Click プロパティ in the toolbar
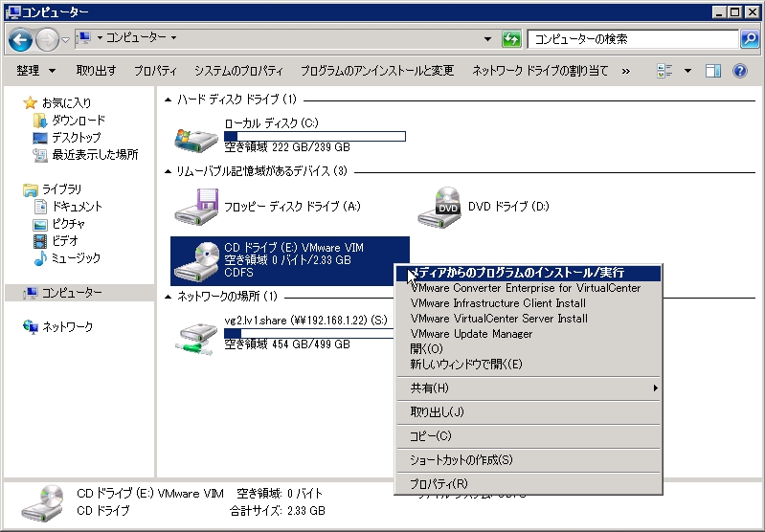This screenshot has height=532, width=765. [156, 71]
